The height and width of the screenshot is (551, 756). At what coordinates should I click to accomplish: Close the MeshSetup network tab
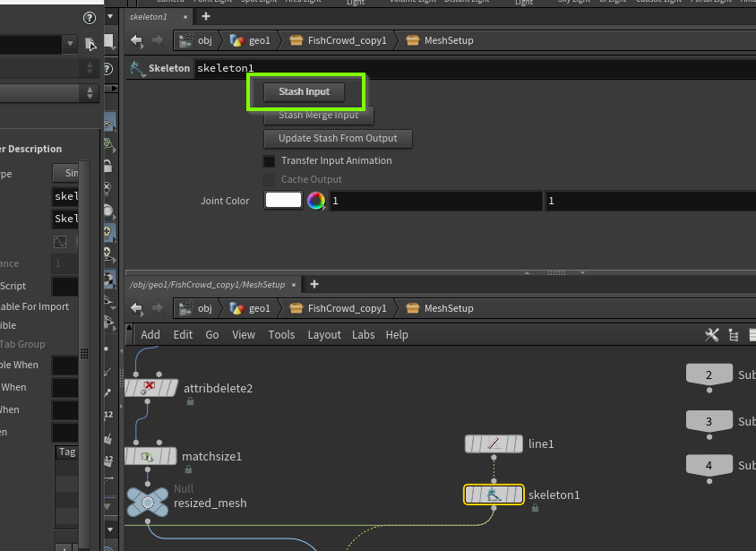pos(294,285)
